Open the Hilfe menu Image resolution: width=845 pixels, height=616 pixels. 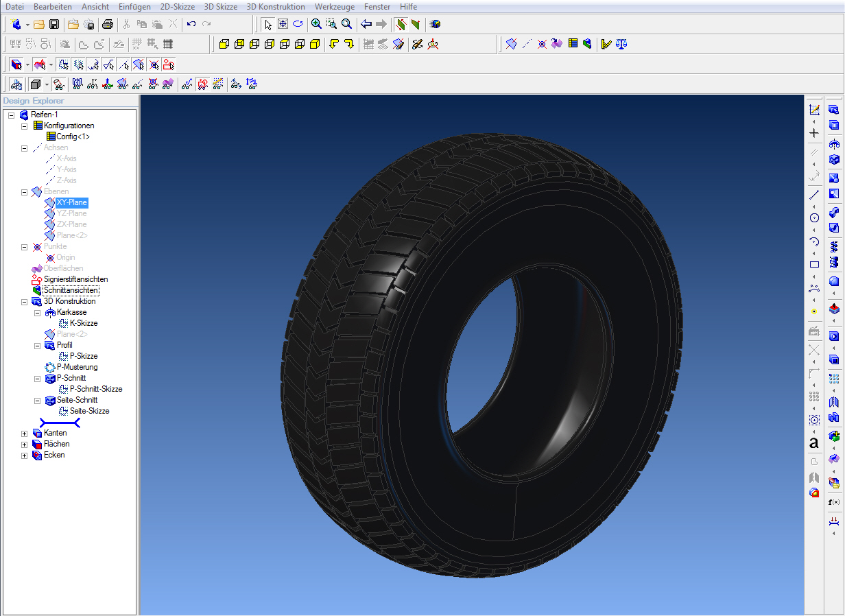408,7
